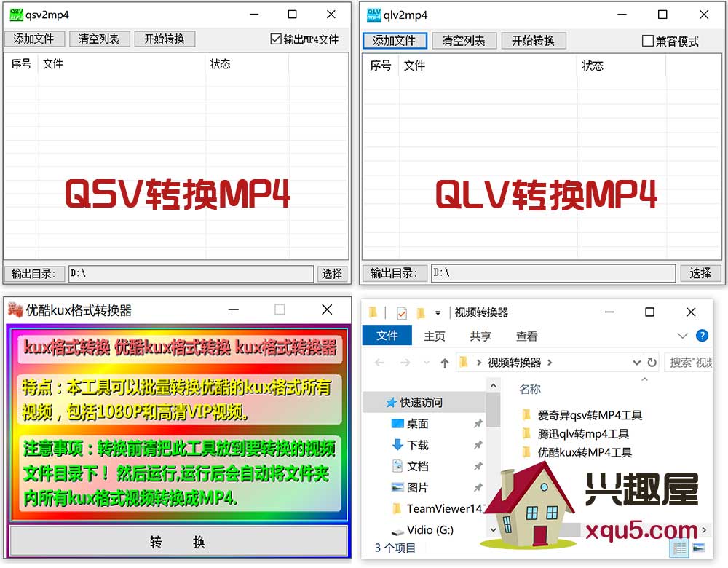Image resolution: width=728 pixels, height=568 pixels.
Task: Select the 优酷kux转MP4工具 folder
Action: tap(577, 452)
